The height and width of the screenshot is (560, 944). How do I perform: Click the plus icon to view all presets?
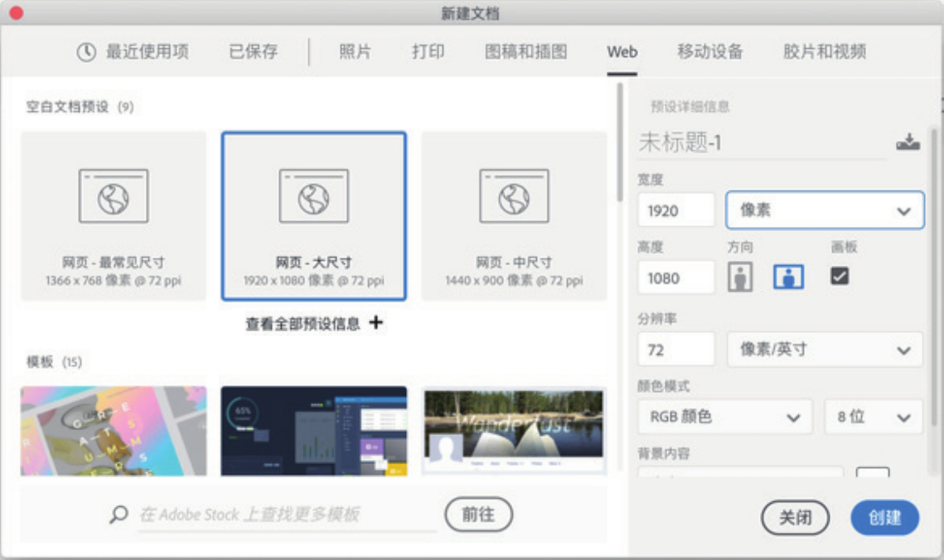pos(376,323)
